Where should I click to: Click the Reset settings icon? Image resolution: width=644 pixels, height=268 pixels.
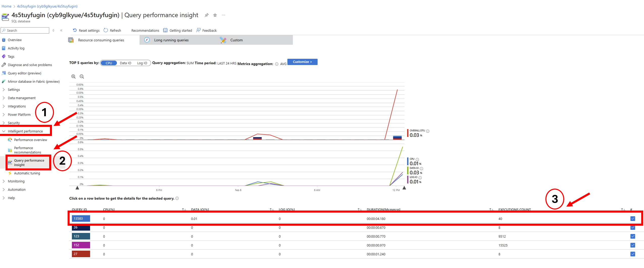coord(75,30)
